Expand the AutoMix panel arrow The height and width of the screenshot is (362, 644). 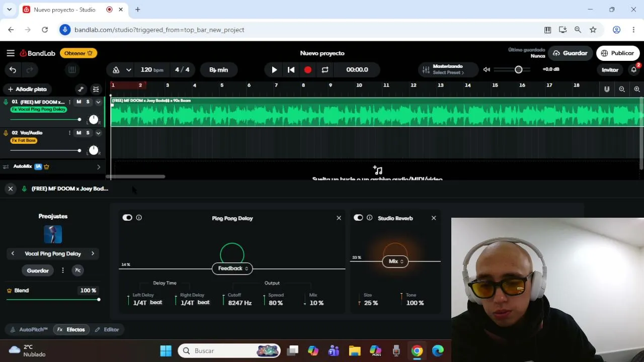[98, 166]
